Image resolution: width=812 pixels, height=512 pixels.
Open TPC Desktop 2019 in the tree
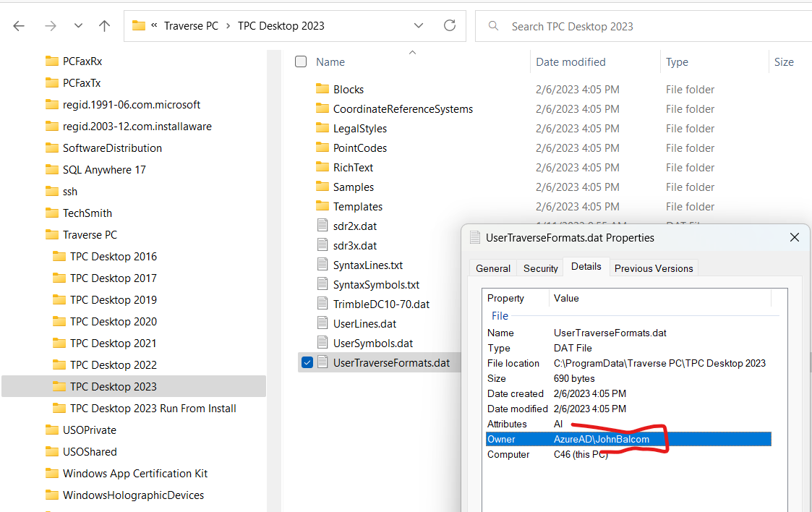click(x=114, y=300)
